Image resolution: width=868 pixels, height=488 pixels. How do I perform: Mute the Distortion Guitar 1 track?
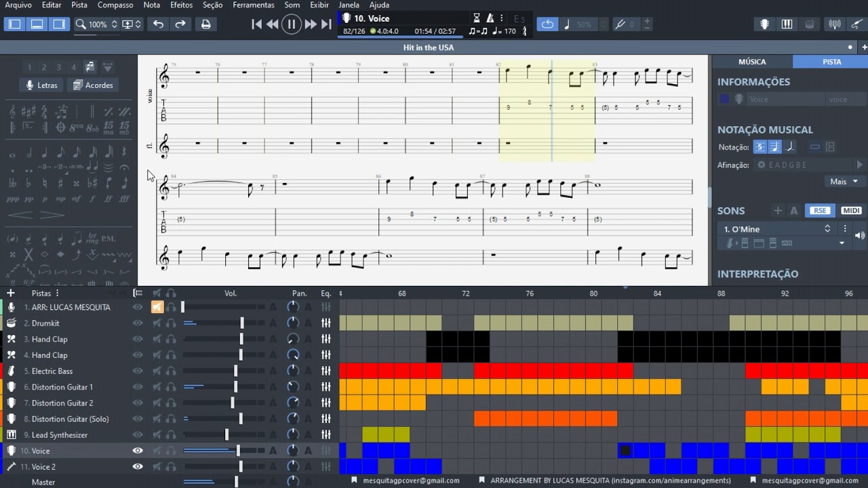157,387
